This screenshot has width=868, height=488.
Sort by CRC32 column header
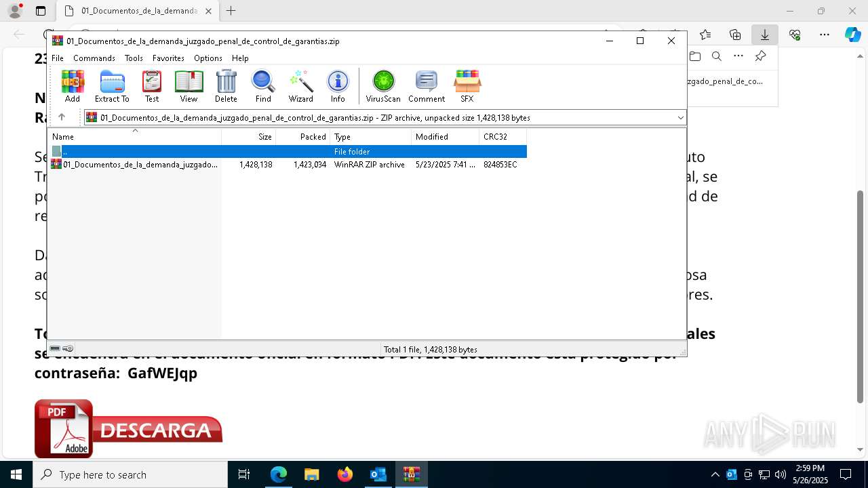(503, 136)
